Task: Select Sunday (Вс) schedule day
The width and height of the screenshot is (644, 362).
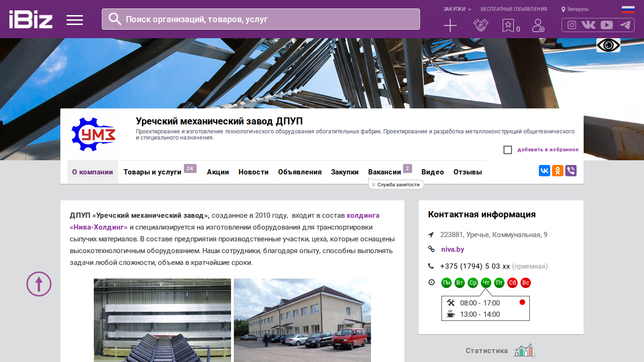Action: [x=526, y=283]
